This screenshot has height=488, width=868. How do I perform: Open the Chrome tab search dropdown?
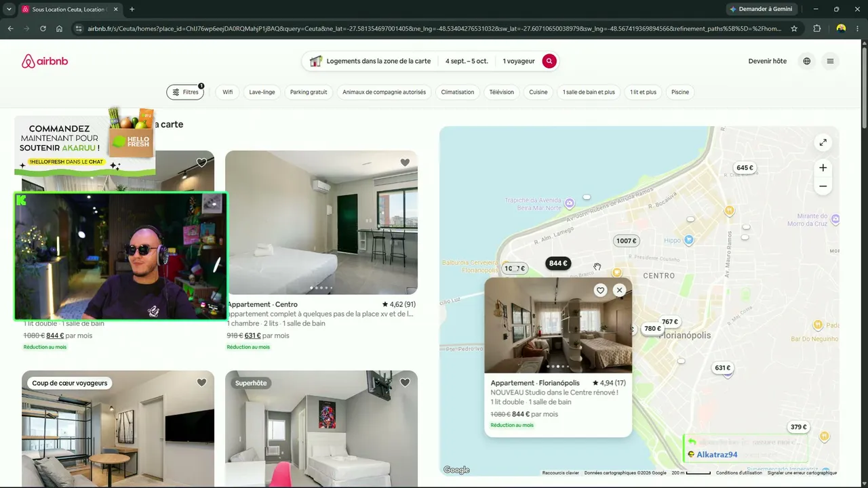pyautogui.click(x=9, y=9)
